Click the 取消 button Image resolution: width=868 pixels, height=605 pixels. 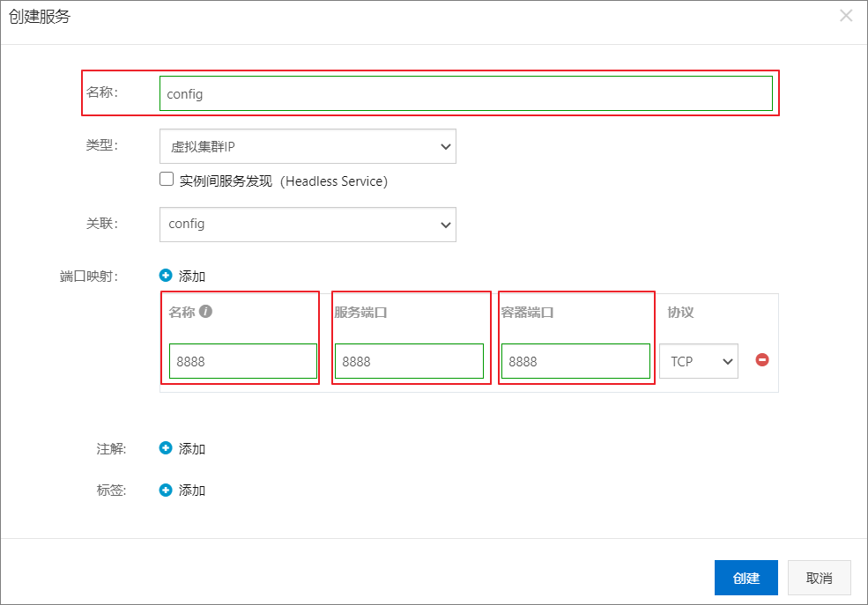(x=820, y=578)
